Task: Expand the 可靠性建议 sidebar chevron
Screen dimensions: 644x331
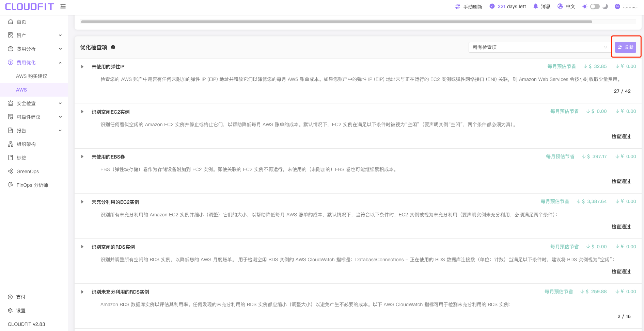Action: pyautogui.click(x=60, y=117)
